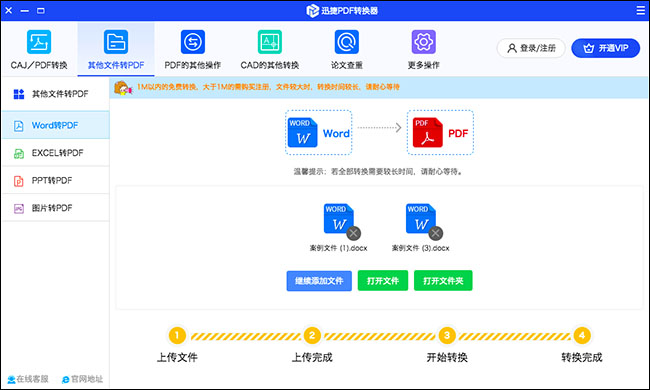Select the 案例文件 (1).docx file thumbnail
650x390 pixels.
(339, 219)
